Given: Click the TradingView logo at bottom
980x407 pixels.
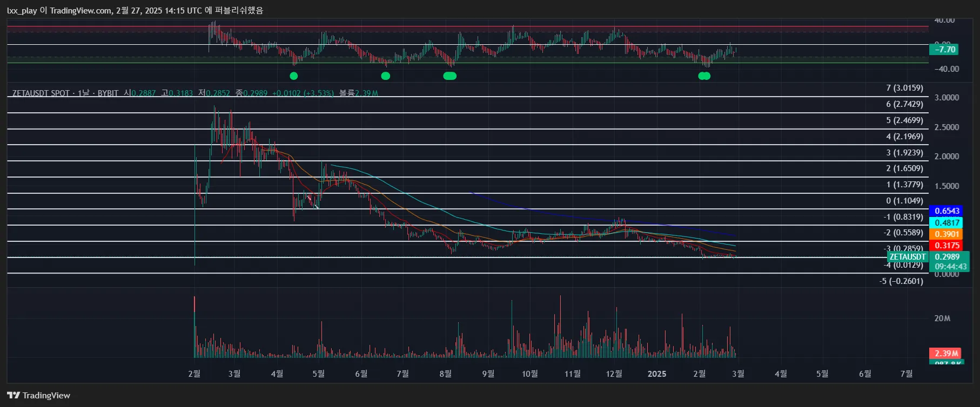Looking at the screenshot, I should (38, 395).
